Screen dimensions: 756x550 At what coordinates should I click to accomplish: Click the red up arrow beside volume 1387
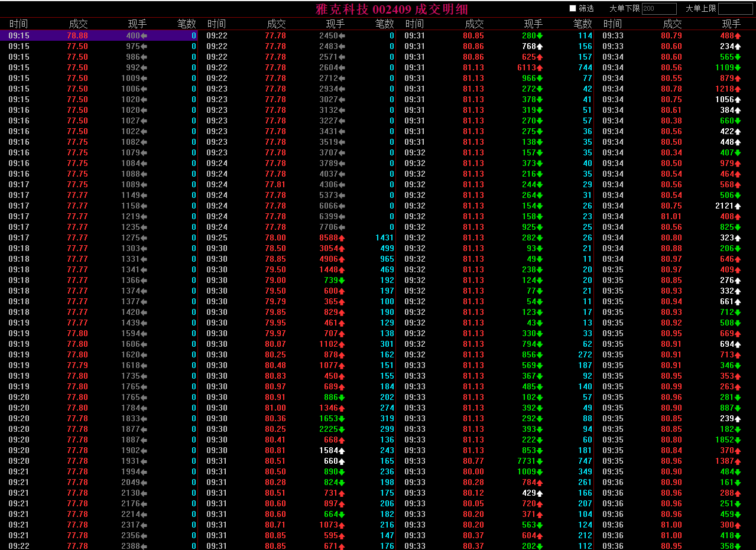[738, 461]
